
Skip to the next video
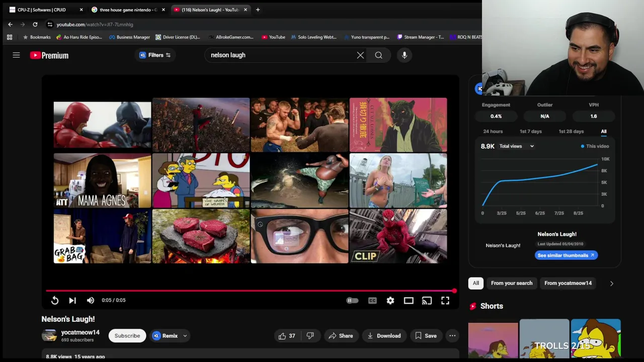72,300
